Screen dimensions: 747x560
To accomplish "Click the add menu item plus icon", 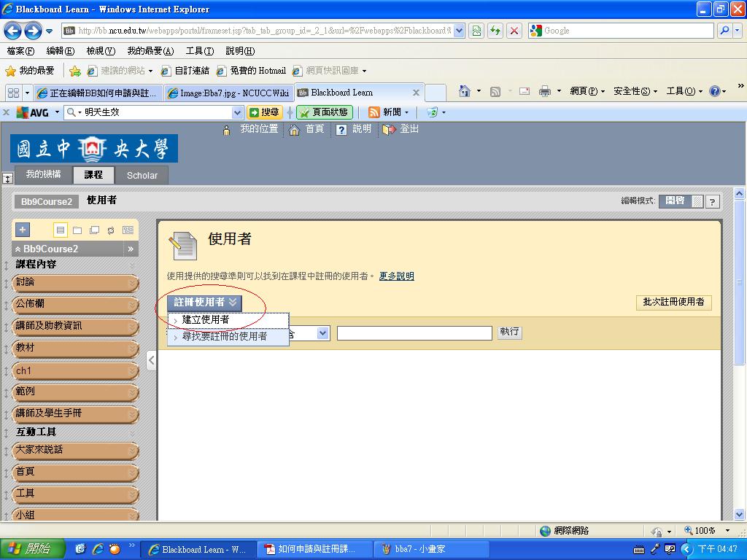I will click(x=23, y=230).
